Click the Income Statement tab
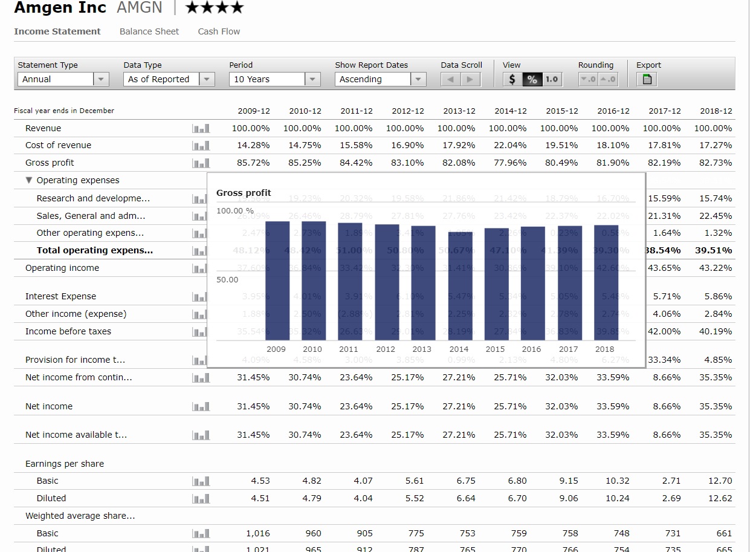 pos(57,31)
